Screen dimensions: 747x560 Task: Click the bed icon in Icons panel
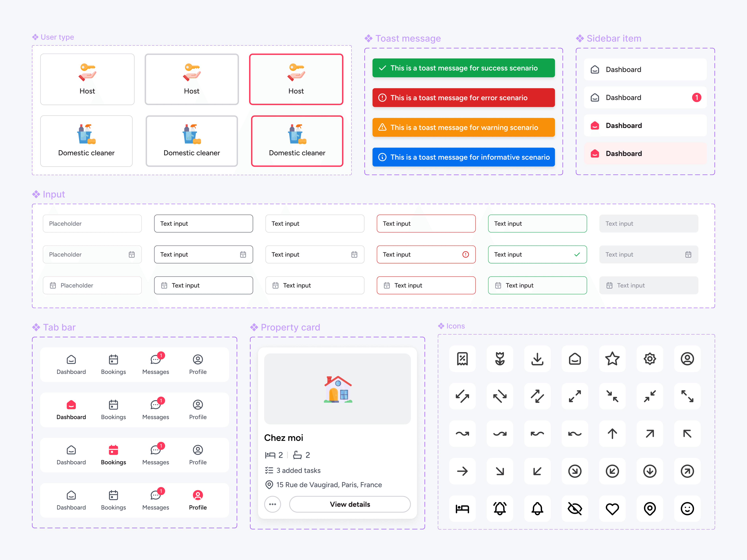click(x=462, y=509)
